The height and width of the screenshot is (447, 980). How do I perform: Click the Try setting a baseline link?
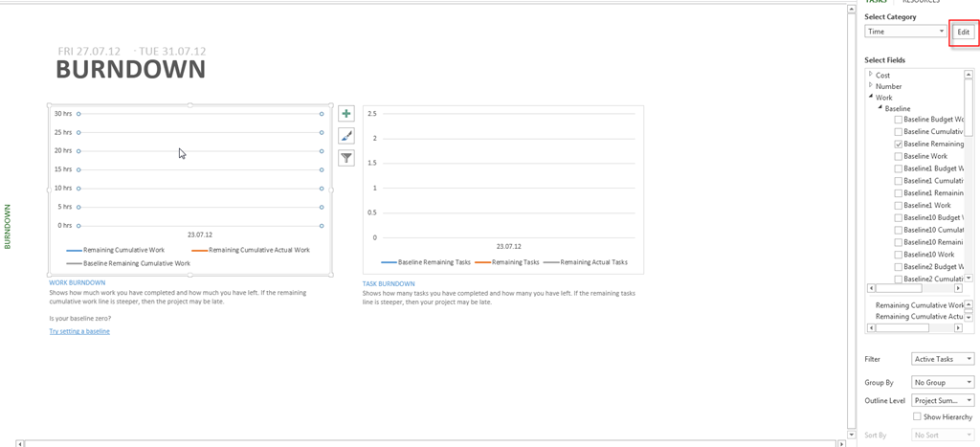[x=79, y=331]
